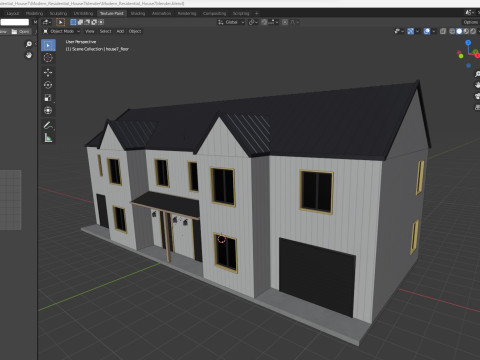
Task: Open the viewport Add menu
Action: pyautogui.click(x=120, y=31)
